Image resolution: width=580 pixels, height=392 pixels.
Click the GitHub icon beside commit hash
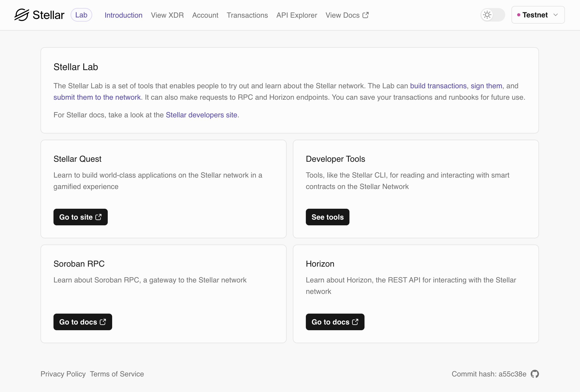tap(535, 374)
